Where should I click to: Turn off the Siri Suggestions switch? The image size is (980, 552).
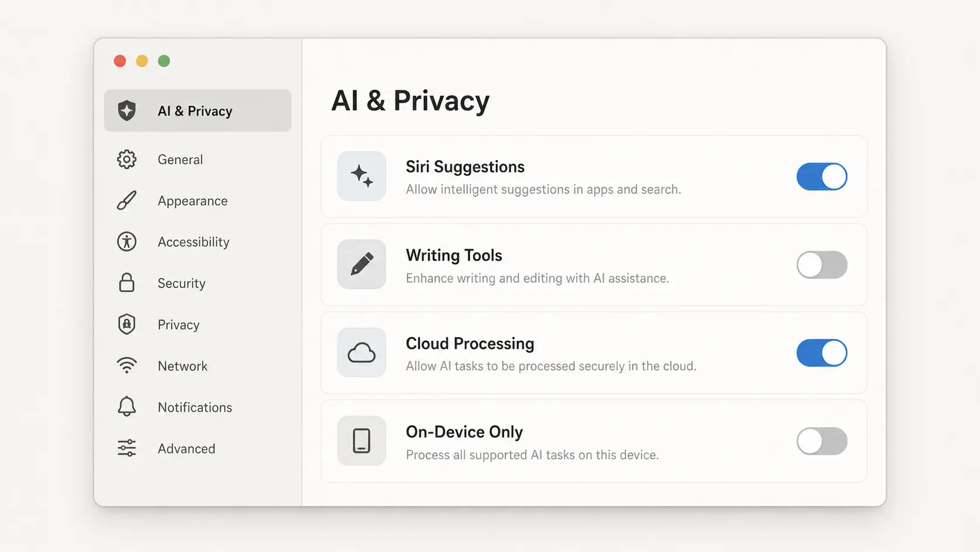[822, 177]
